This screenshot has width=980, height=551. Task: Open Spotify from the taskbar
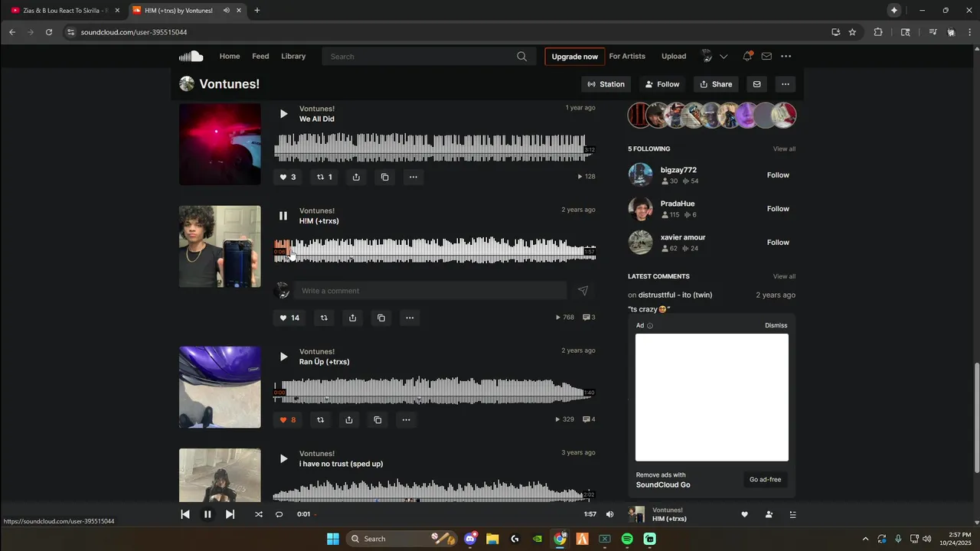click(x=627, y=539)
